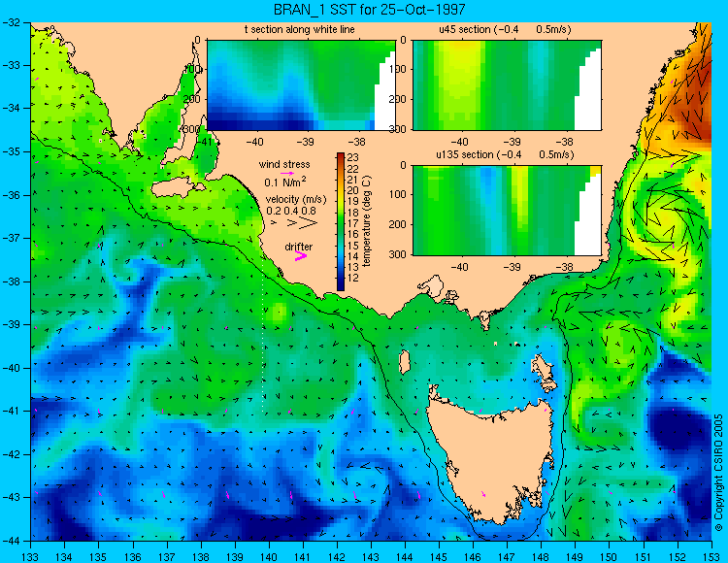
Task: Click the main latitude axis label "-32"
Action: click(11, 22)
